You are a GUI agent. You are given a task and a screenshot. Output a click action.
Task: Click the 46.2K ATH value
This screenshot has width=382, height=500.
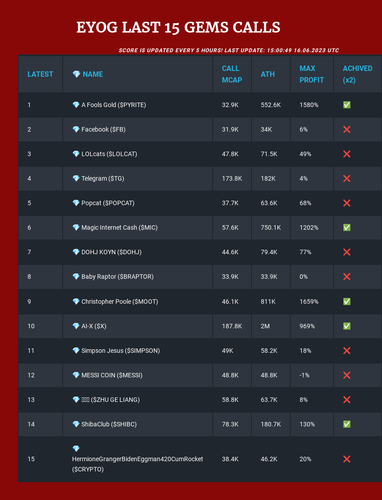tap(269, 459)
